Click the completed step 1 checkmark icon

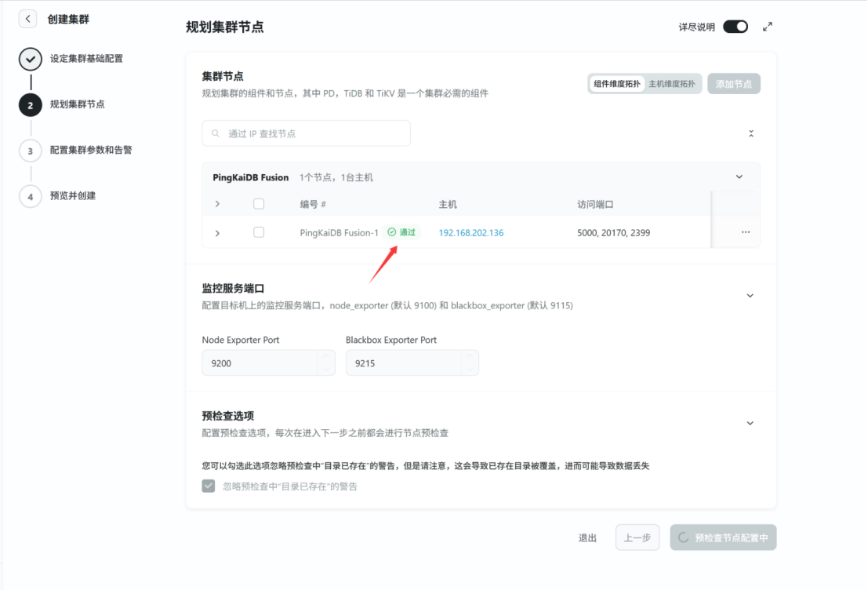click(x=31, y=59)
